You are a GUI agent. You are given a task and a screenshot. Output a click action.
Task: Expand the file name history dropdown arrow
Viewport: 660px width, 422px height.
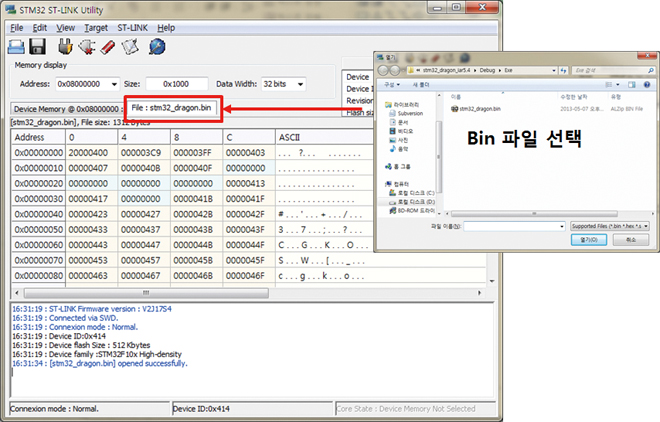click(x=562, y=226)
